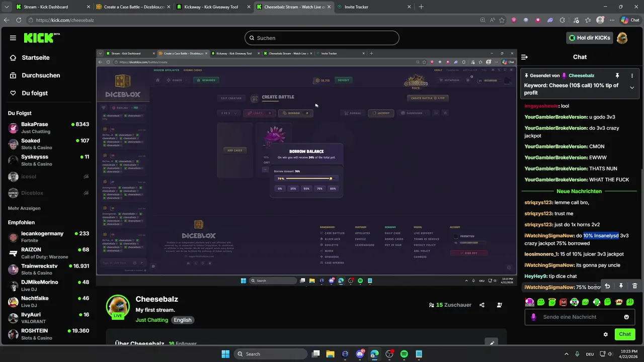Click the browser address bar
The image size is (644, 362).
point(252,20)
